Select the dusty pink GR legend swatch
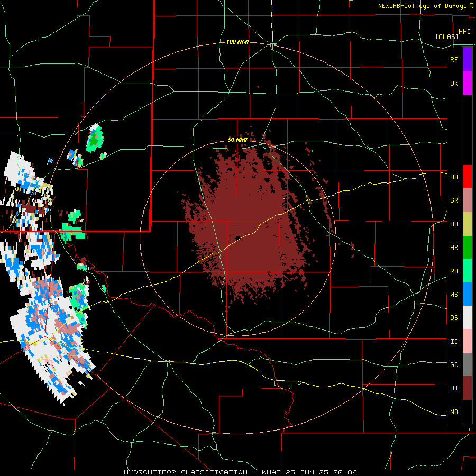 467,200
